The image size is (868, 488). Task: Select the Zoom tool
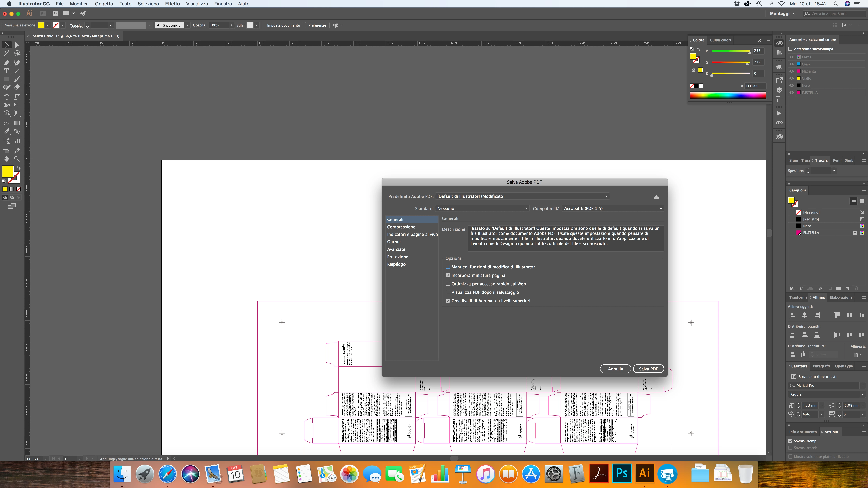click(x=17, y=159)
